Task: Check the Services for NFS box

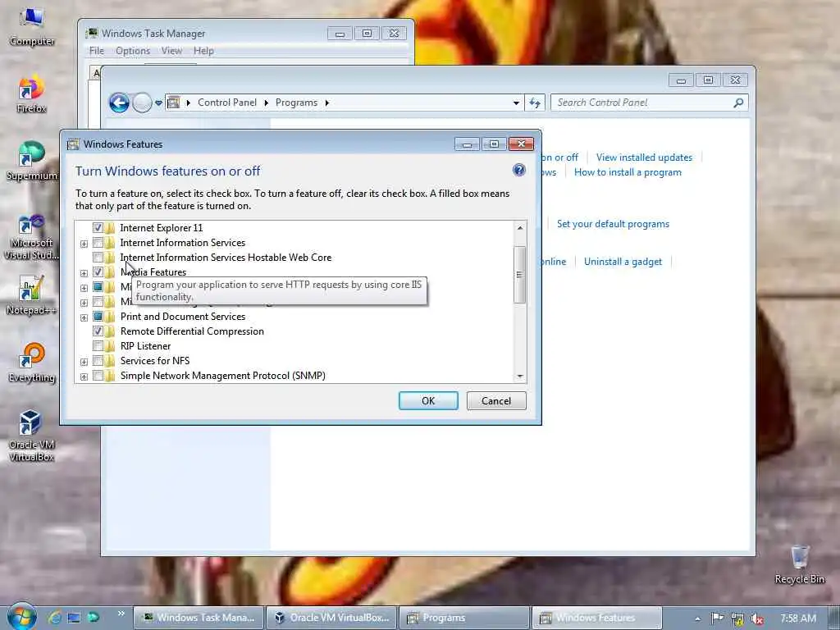Action: pyautogui.click(x=98, y=361)
